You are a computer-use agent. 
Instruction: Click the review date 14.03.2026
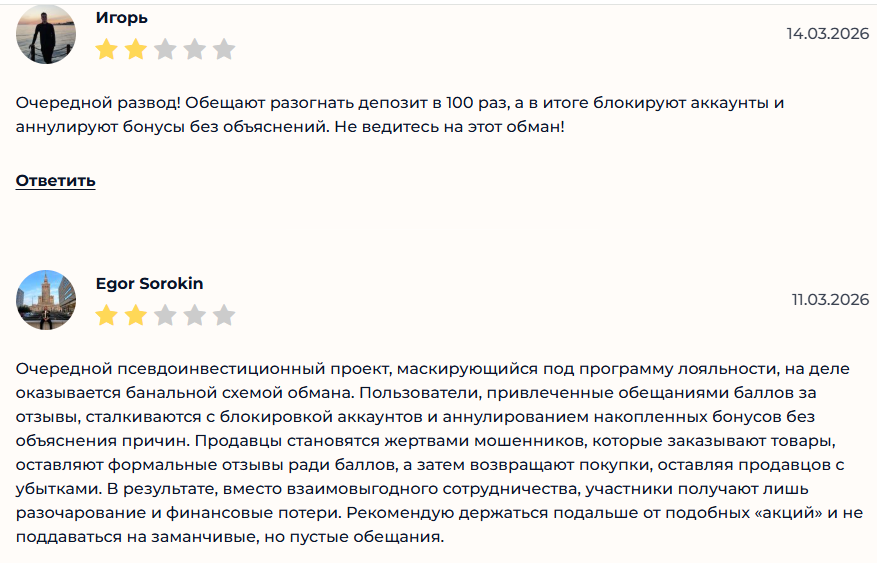coord(827,33)
